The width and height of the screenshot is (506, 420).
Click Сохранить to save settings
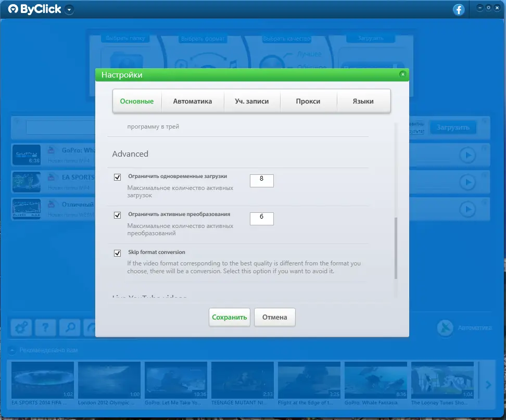(230, 317)
